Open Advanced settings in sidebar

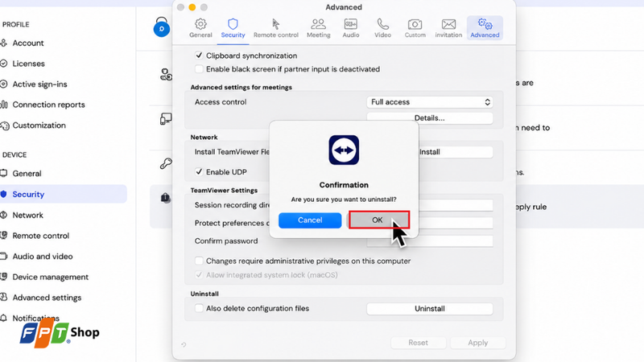click(47, 298)
